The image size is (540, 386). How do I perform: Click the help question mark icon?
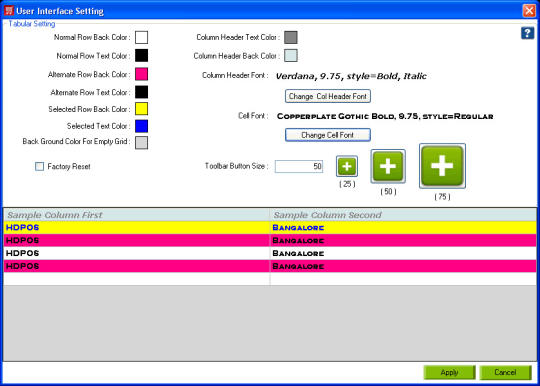click(x=527, y=33)
